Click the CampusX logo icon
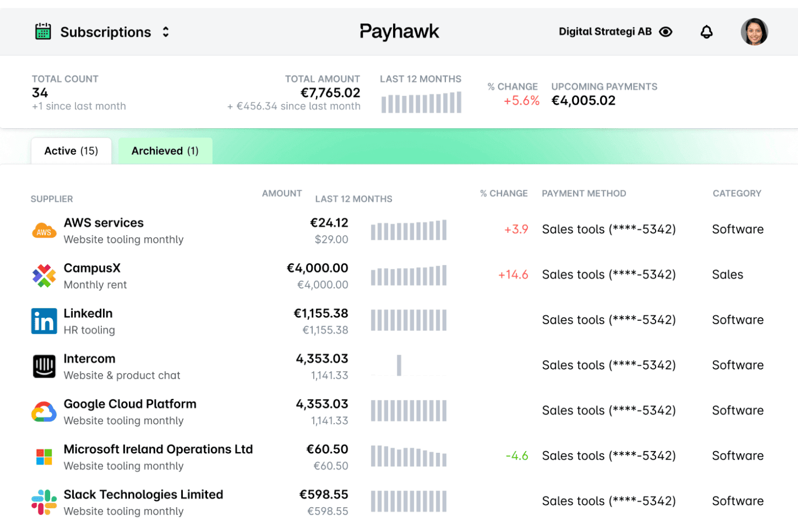The image size is (798, 532). [44, 276]
